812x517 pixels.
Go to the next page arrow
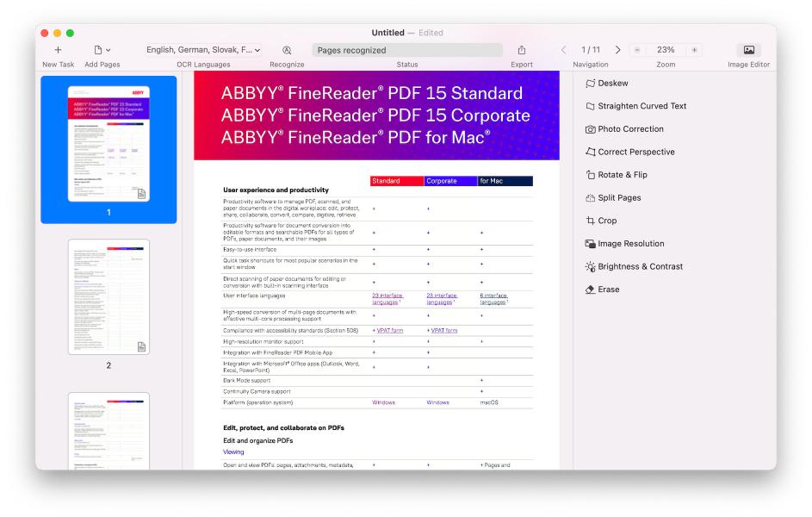click(617, 50)
